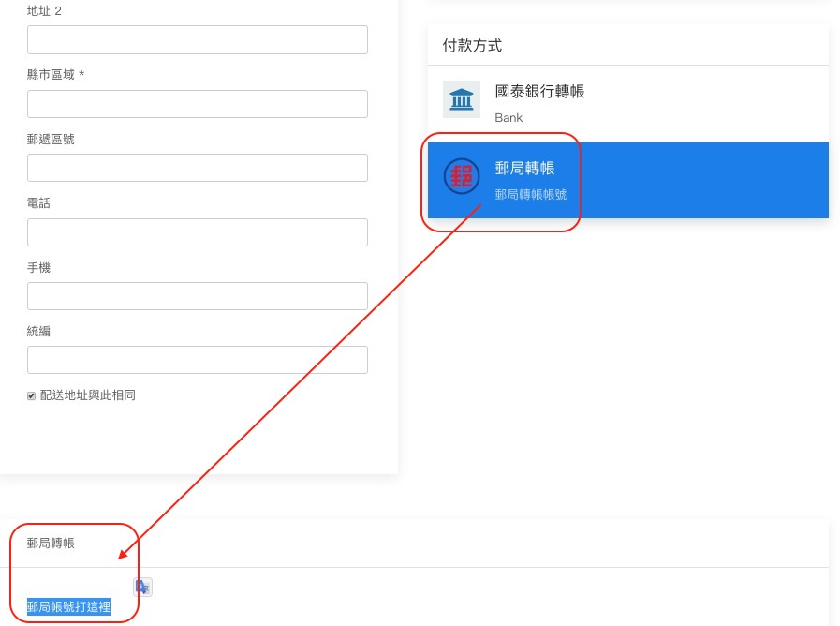Select 國泰銀行轉帳 payment method
Screen dimensions: 840x626
tap(539, 92)
